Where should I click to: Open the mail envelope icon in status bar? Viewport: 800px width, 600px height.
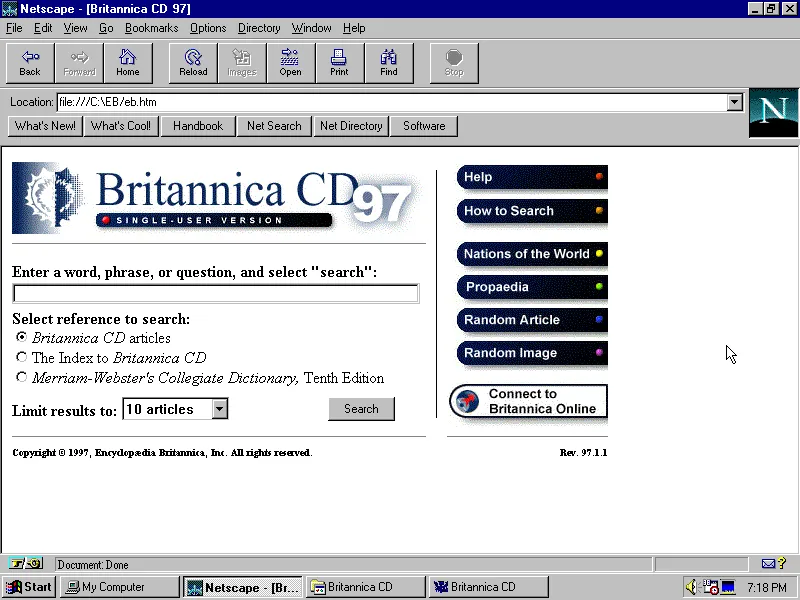point(768,564)
